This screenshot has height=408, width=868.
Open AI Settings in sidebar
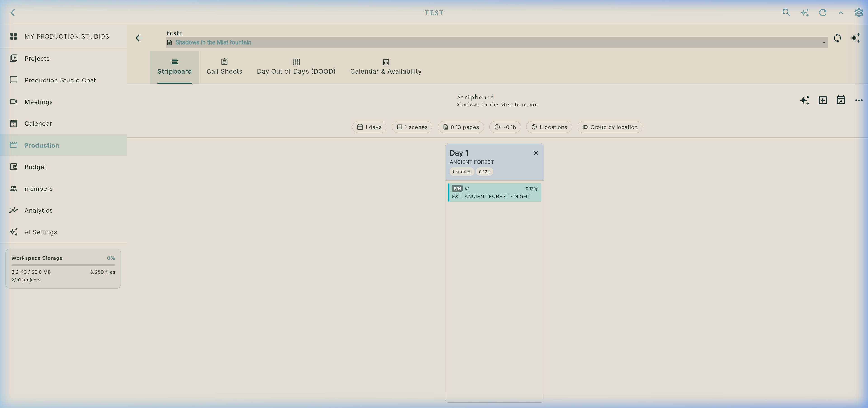pos(63,232)
